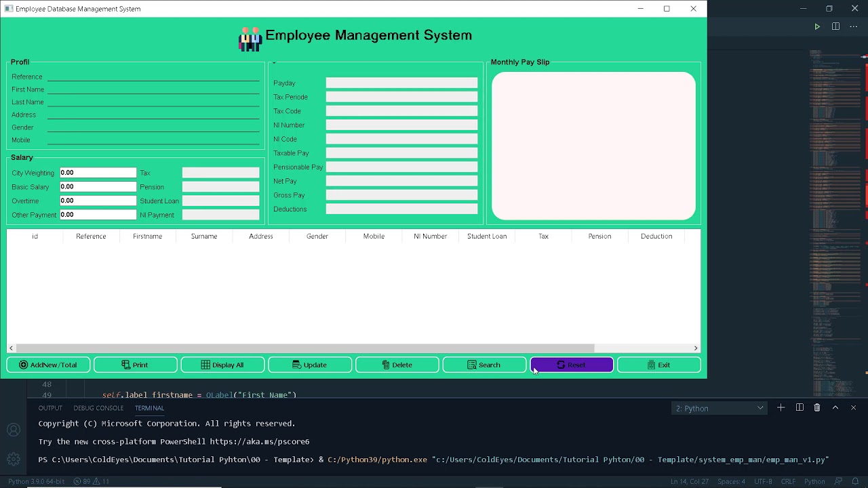The height and width of the screenshot is (488, 868).
Task: Split the terminal in VS Code
Action: pyautogui.click(x=800, y=407)
